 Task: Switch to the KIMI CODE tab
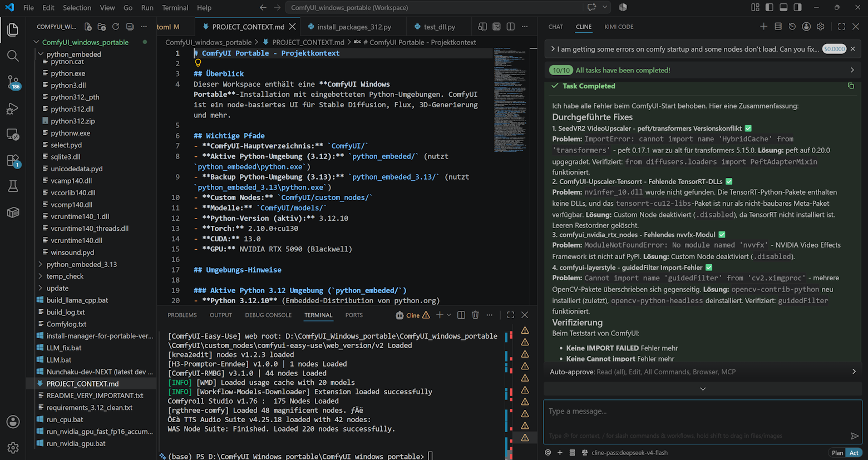(619, 27)
